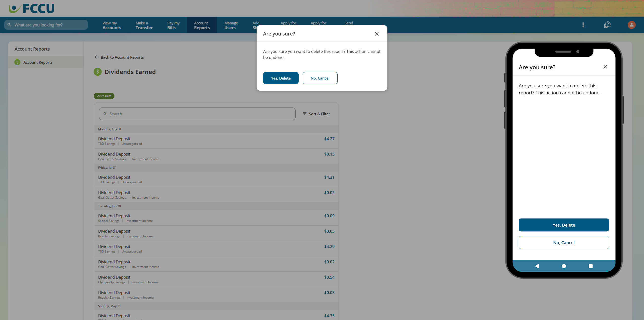Image resolution: width=644 pixels, height=320 pixels.
Task: Click sidebar dollar sign icon
Action: 17,62
